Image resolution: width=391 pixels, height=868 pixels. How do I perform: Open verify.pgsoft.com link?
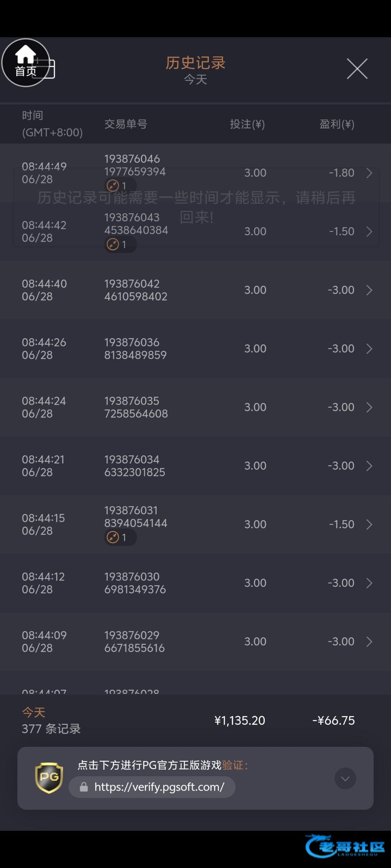point(159,787)
